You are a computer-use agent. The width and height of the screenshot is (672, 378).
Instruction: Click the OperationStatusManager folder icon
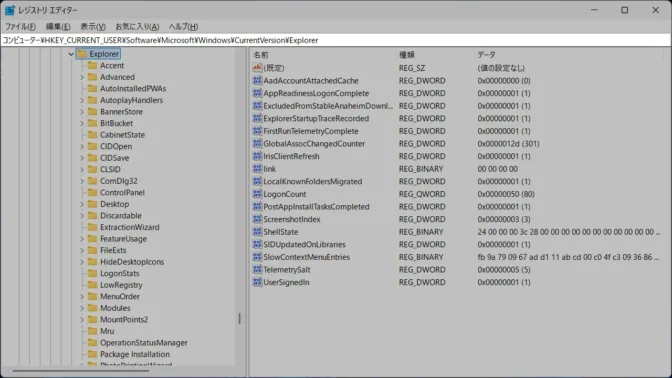pyautogui.click(x=92, y=342)
